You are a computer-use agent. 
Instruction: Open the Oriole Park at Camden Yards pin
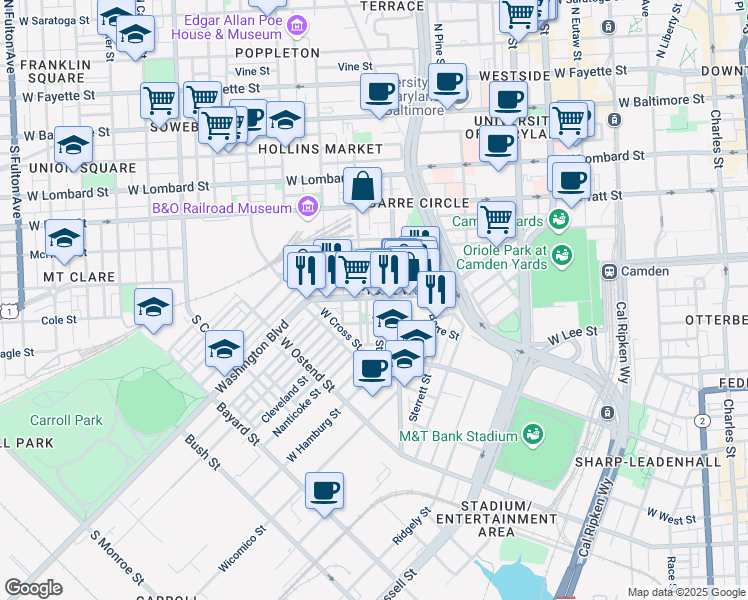point(563,257)
